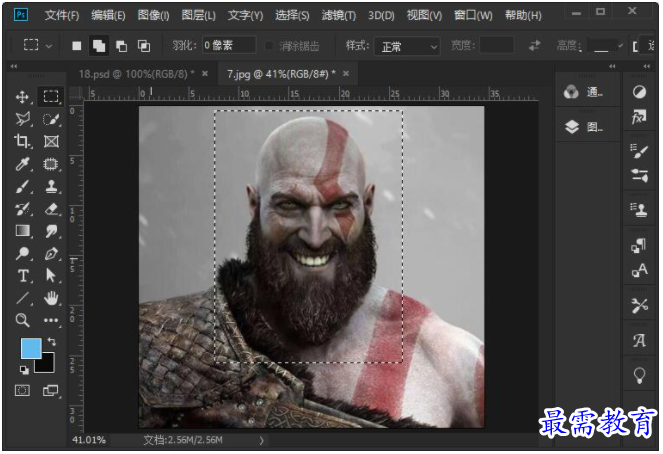Open the Learn lightbulb panel icon
Image resolution: width=663 pixels, height=454 pixels.
(639, 375)
